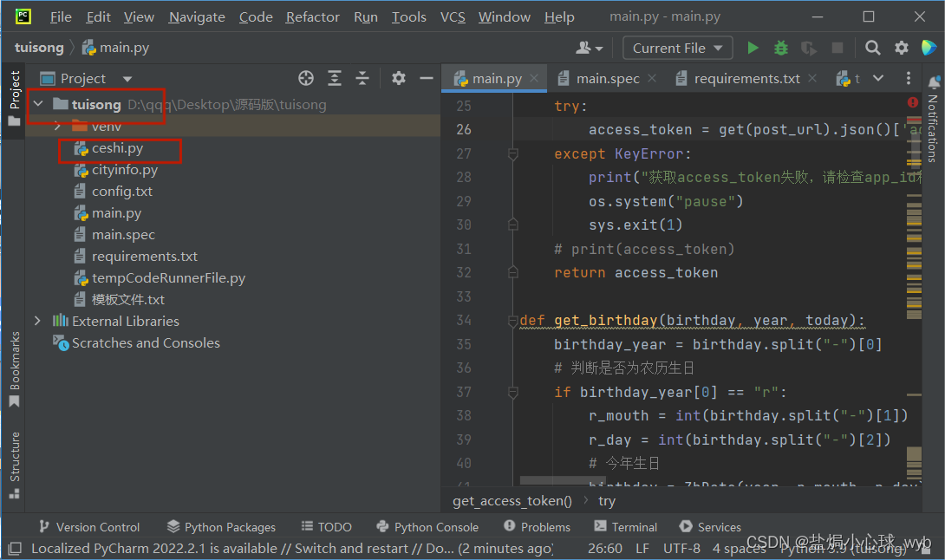Open Python Console tool window
Screen dimensions: 945x560
[427, 527]
